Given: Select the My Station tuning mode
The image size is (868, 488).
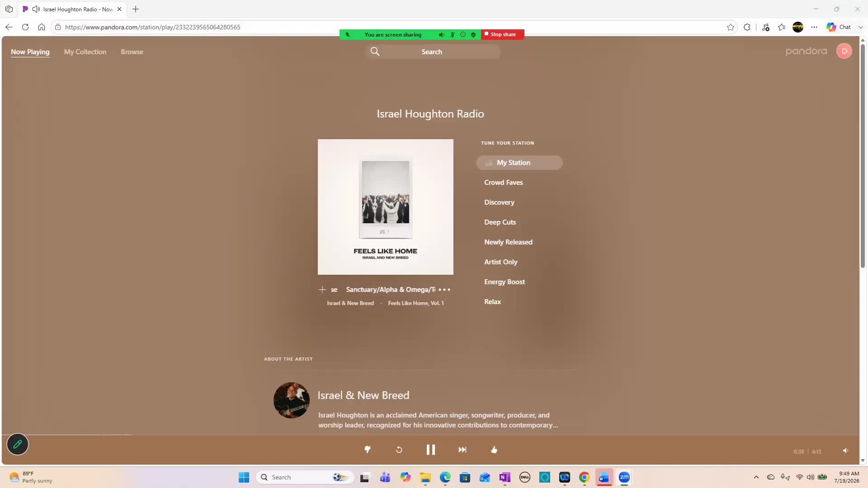Looking at the screenshot, I should click(x=519, y=163).
